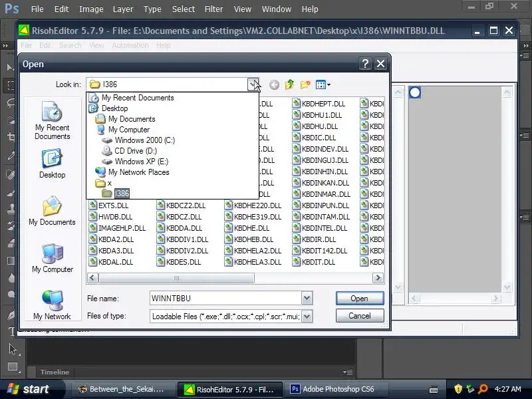This screenshot has width=532, height=399.
Task: Open the My Computer places shortcut
Action: 53,258
